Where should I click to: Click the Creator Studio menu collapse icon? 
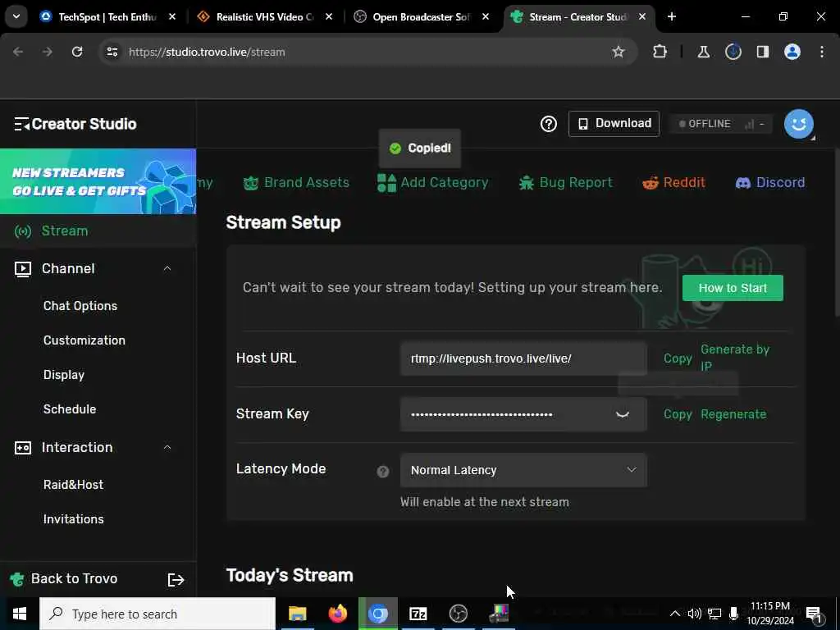21,125
